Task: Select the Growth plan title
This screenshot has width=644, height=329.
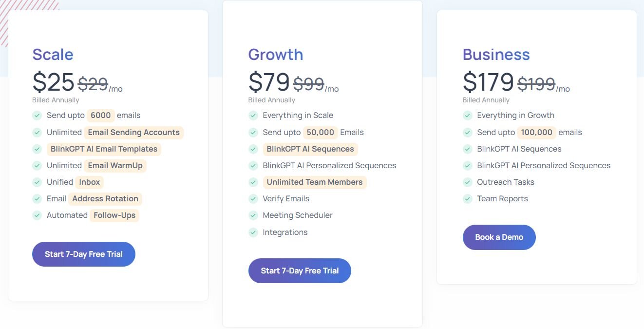Action: point(276,54)
